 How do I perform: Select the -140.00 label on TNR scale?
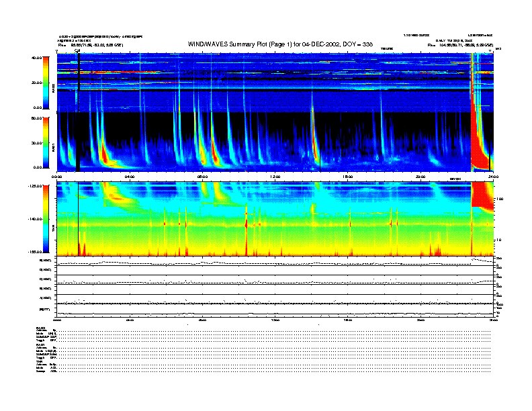pyautogui.click(x=35, y=219)
